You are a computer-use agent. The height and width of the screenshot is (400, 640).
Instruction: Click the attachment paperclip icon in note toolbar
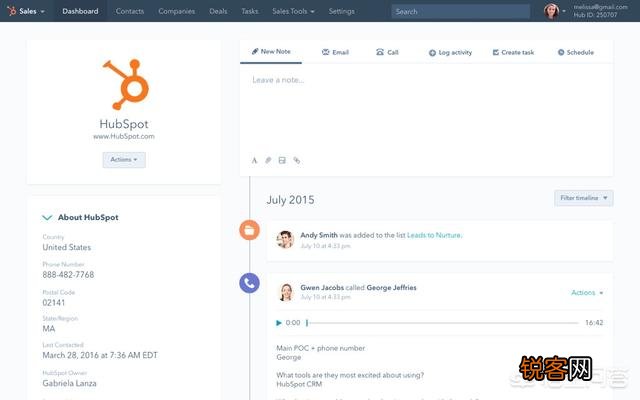click(x=268, y=160)
